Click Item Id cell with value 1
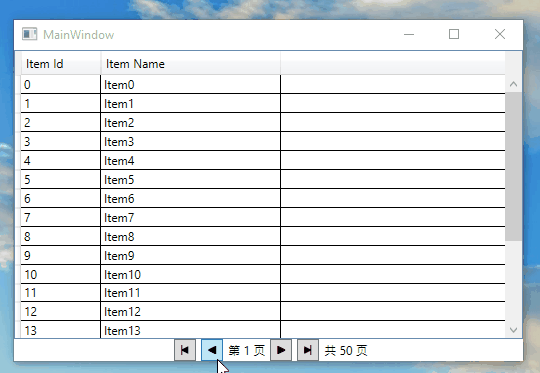This screenshot has height=373, width=540. [x=61, y=103]
